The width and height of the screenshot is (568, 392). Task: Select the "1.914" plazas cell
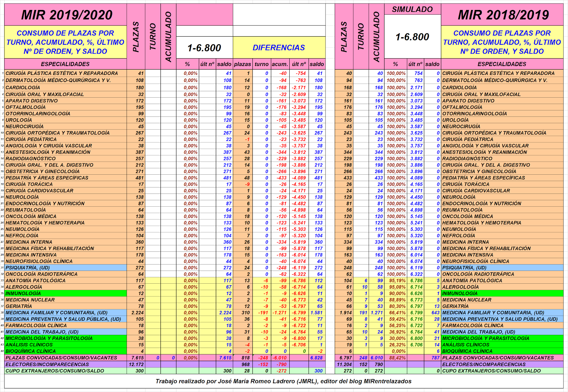pyautogui.click(x=344, y=313)
